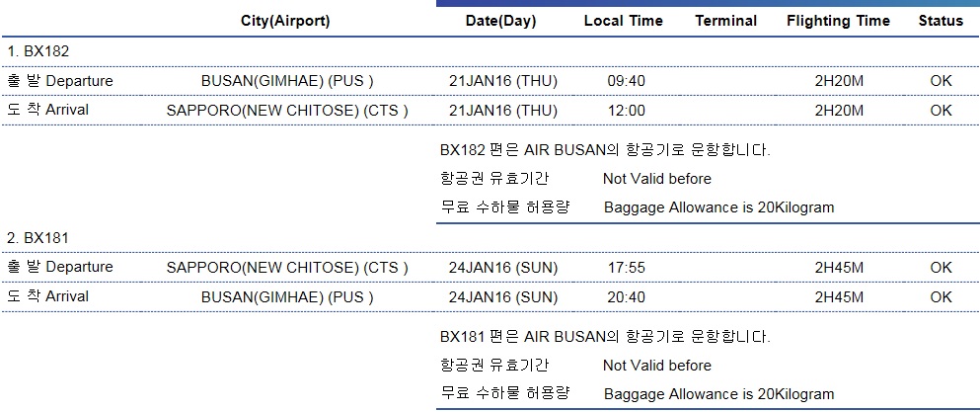Viewport: 980px width, 412px height.
Task: Click 24JAN16 (SUN) on BX181 departure row
Action: tap(503, 268)
